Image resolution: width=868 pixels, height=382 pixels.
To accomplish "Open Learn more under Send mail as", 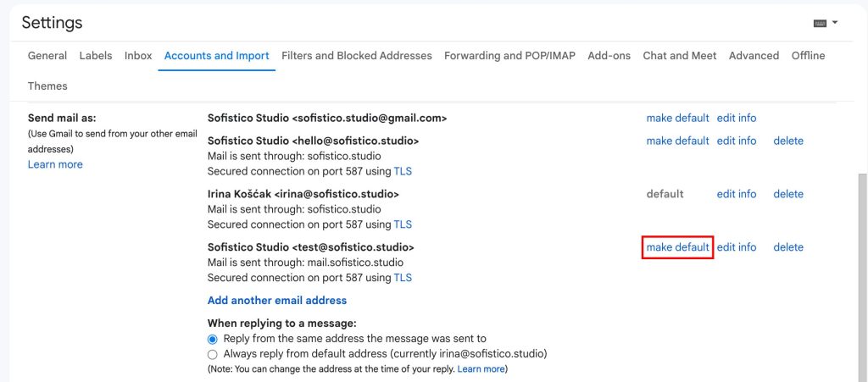I will (55, 164).
